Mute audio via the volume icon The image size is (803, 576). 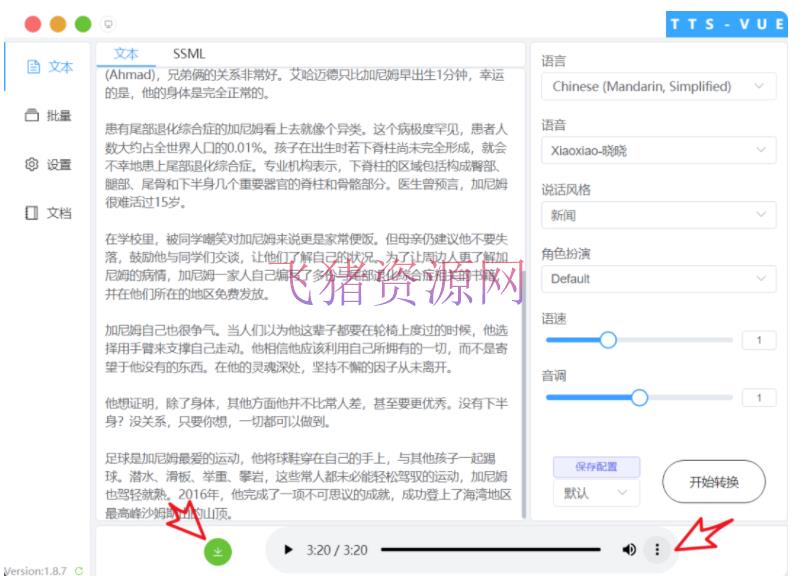(x=629, y=550)
